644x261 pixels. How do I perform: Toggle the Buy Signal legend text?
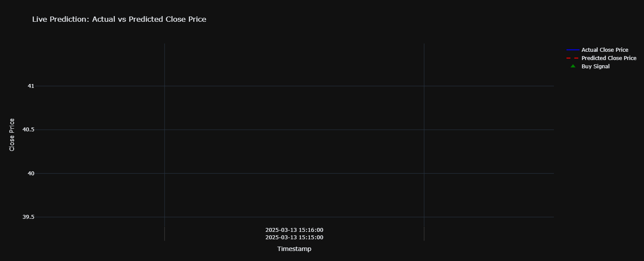tap(595, 67)
